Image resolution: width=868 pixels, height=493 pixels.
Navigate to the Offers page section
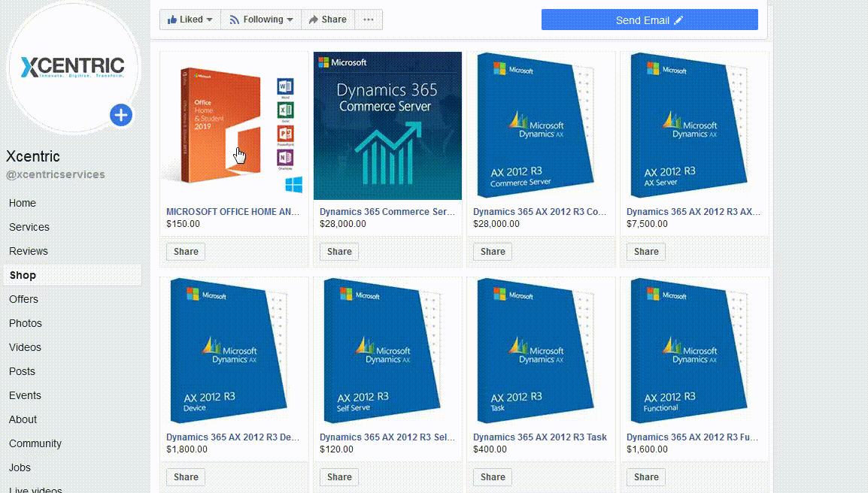click(23, 299)
